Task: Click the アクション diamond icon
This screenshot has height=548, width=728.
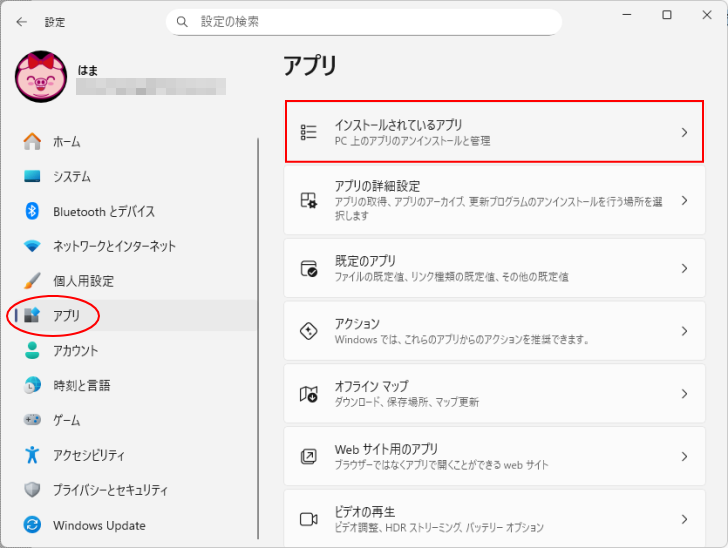Action: coord(309,331)
